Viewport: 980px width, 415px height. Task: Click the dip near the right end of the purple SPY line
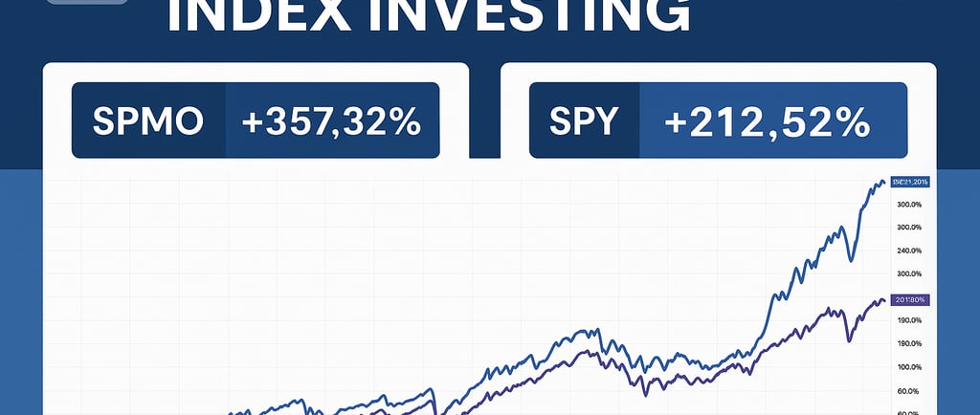849,340
